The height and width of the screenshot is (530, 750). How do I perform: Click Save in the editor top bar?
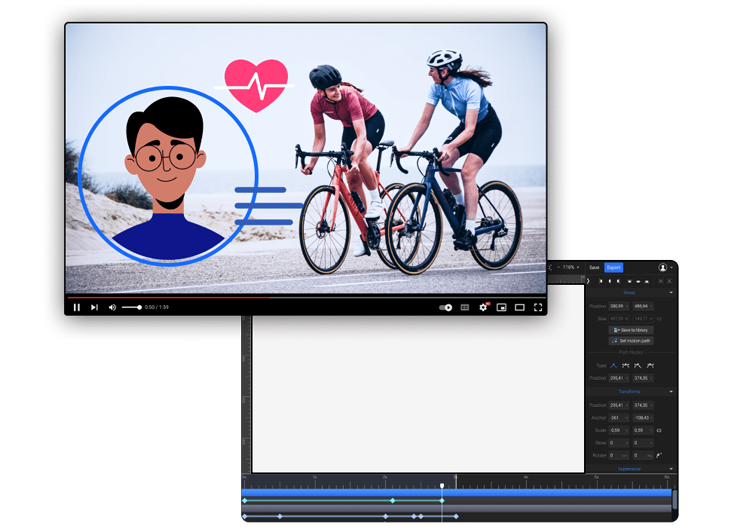coord(594,267)
